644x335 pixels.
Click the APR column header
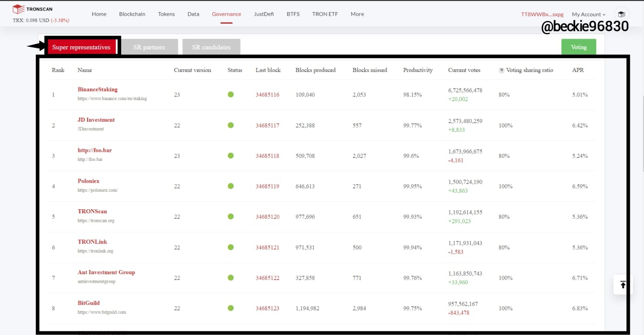(x=578, y=70)
